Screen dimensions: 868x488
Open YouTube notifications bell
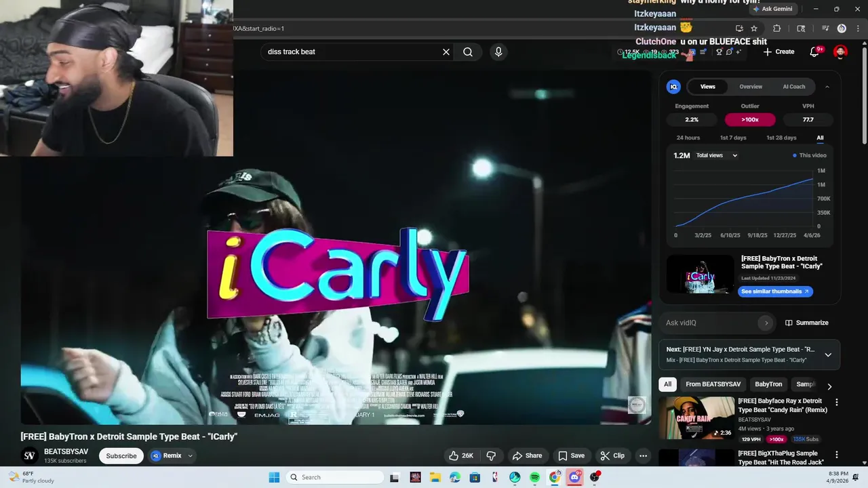click(x=814, y=52)
